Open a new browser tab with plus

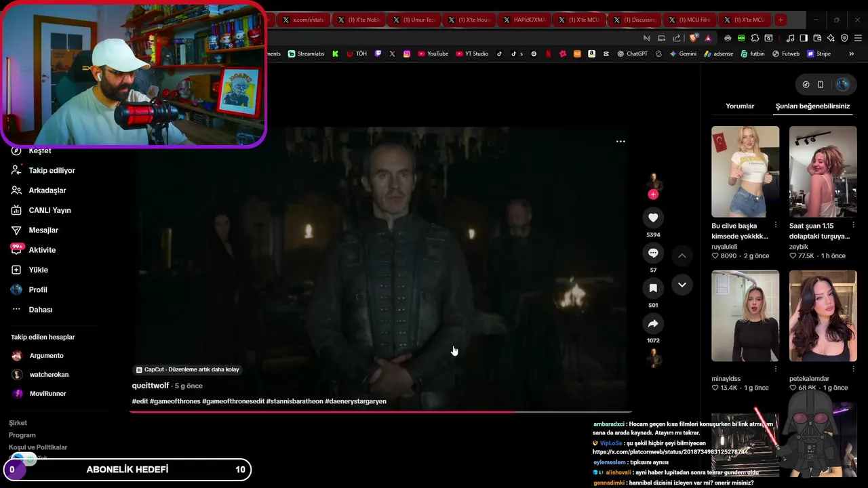781,20
